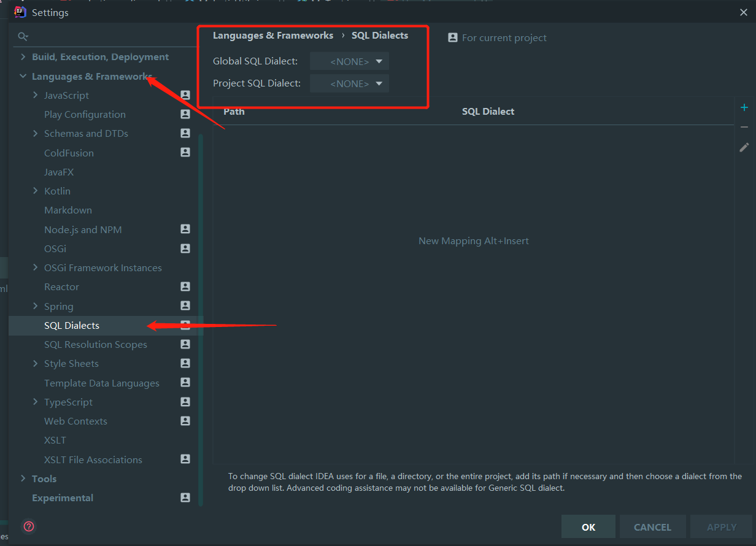Open Experimental settings page
756x546 pixels.
(x=63, y=498)
